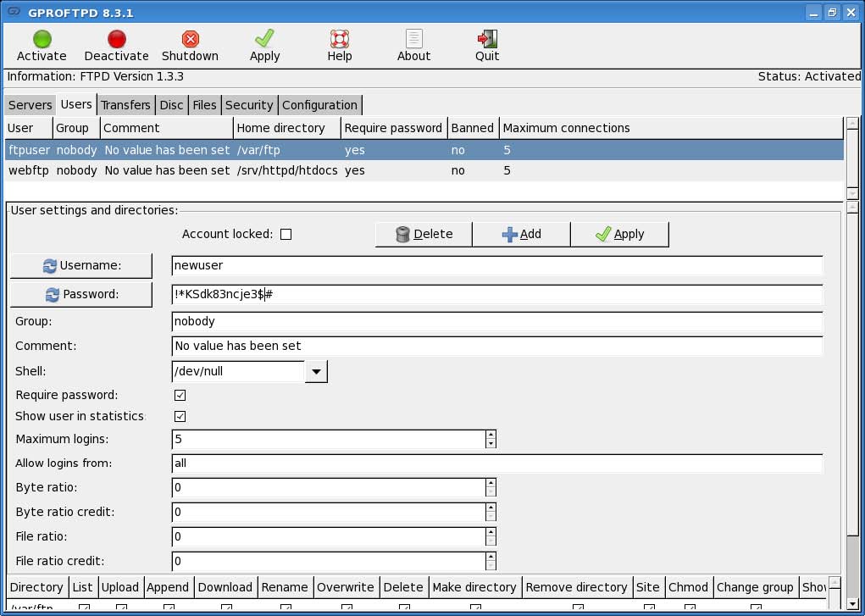The width and height of the screenshot is (865, 616).
Task: Select the Users tab
Action: click(x=76, y=104)
